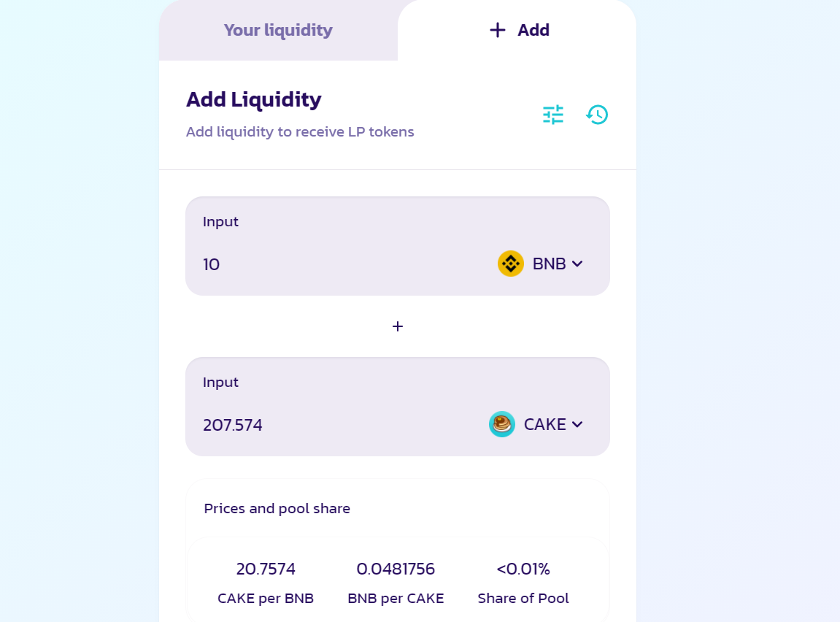
Task: Click the 0.0481756 BNB per CAKE value
Action: [x=396, y=569]
